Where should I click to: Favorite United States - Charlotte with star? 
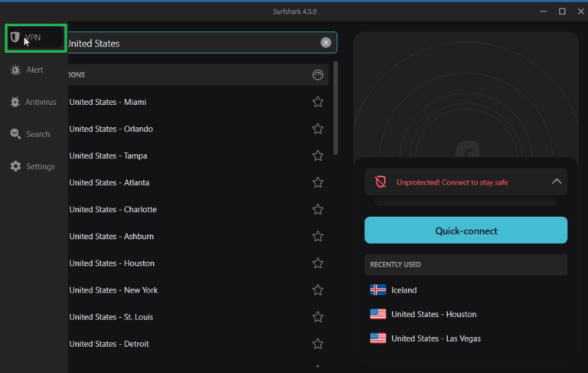318,209
